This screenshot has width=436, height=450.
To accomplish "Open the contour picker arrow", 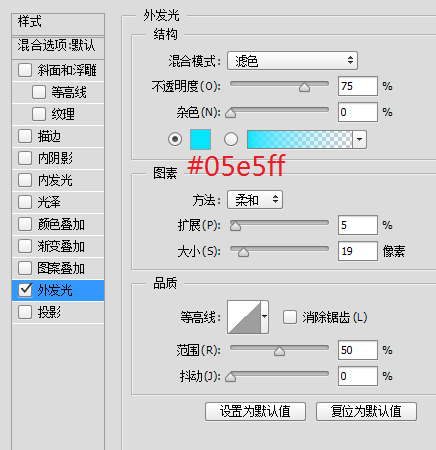I will click(x=264, y=317).
